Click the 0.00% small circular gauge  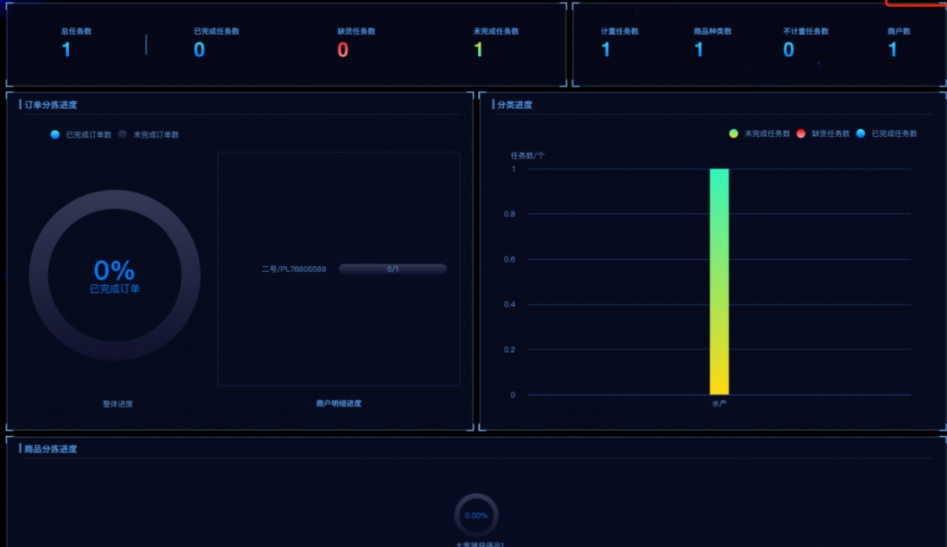pyautogui.click(x=476, y=515)
